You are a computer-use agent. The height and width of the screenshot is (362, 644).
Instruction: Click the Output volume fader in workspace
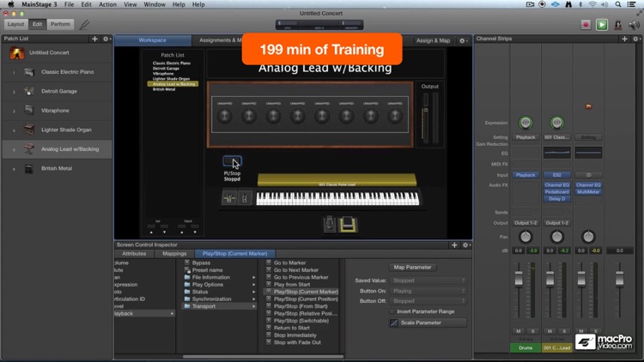(x=426, y=110)
